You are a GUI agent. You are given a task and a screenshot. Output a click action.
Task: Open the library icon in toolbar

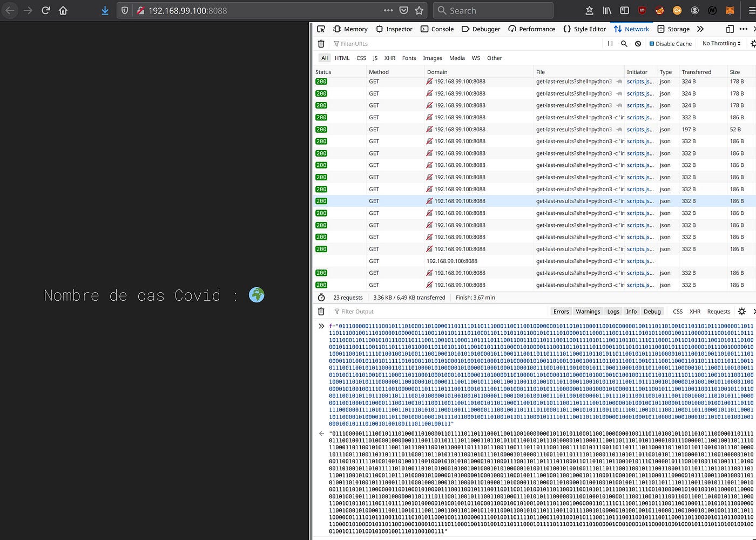(x=607, y=10)
